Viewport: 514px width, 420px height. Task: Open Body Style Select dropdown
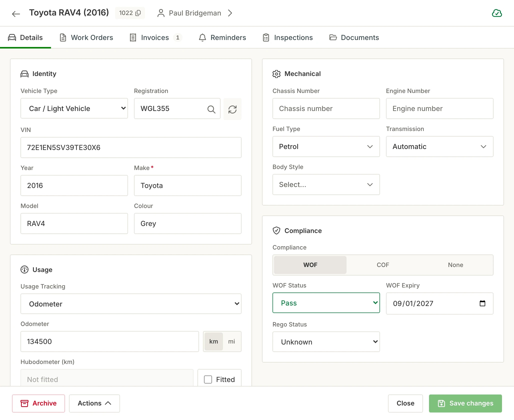pos(326,184)
